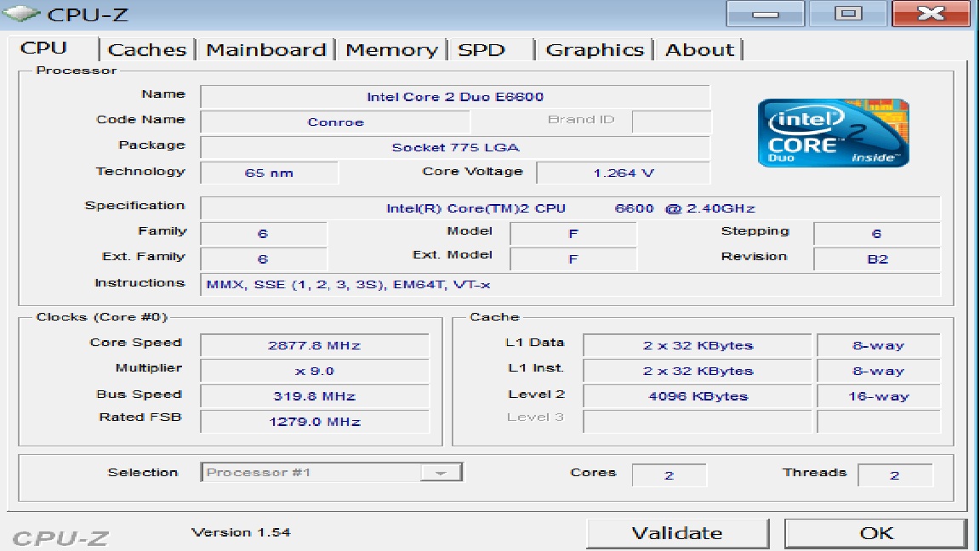Click the Code Name value Conroe

click(335, 122)
